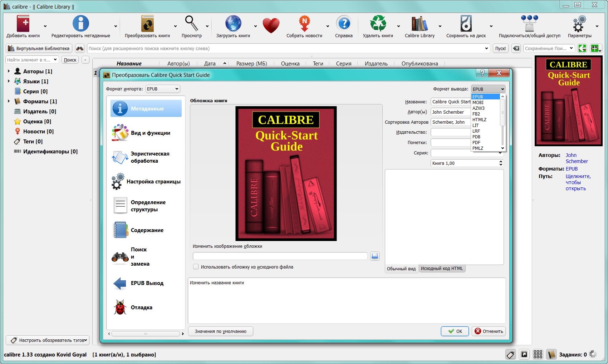Click the green arrow saved search icon
The height and width of the screenshot is (364, 608).
tap(582, 48)
